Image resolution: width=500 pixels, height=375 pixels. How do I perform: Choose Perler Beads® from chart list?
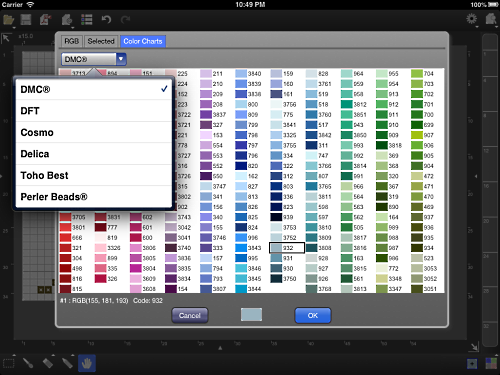click(x=94, y=197)
